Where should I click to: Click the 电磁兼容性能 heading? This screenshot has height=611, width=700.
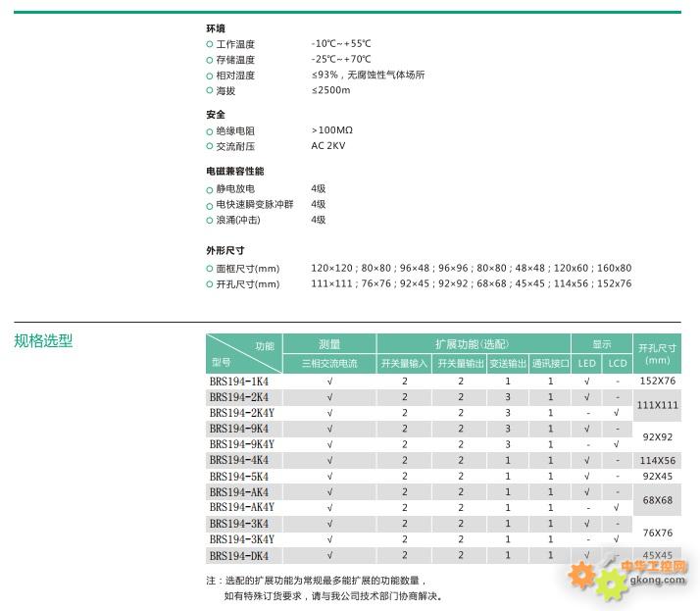235,171
